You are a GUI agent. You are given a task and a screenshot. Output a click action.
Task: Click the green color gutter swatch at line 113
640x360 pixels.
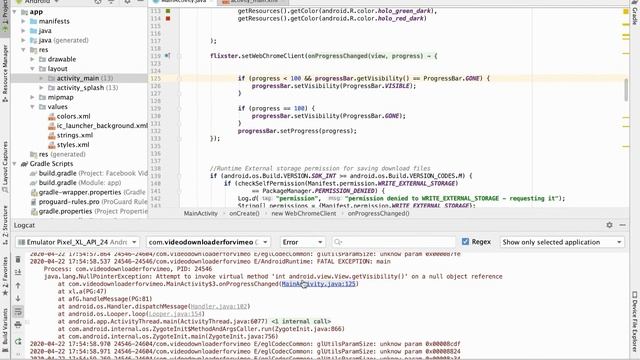[x=168, y=11]
